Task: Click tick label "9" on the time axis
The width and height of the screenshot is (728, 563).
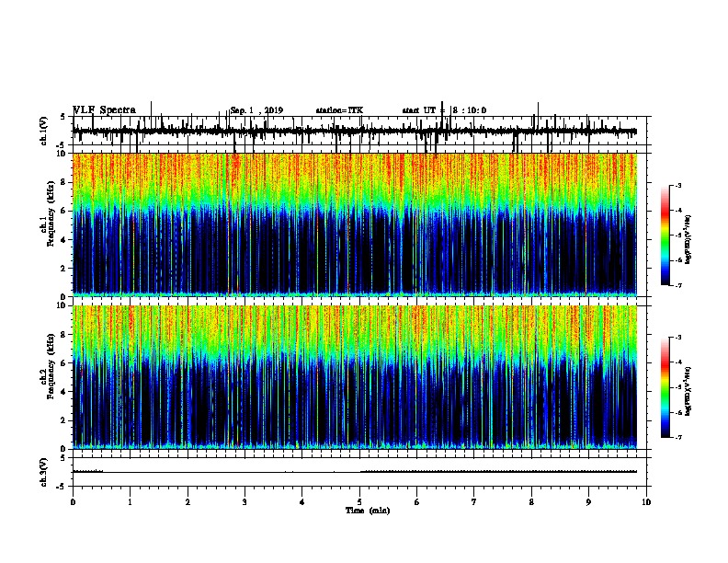Action: pyautogui.click(x=588, y=502)
